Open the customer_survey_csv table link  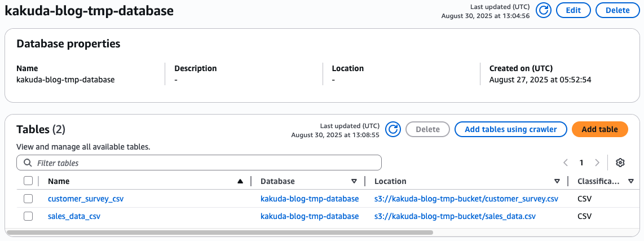(x=85, y=199)
